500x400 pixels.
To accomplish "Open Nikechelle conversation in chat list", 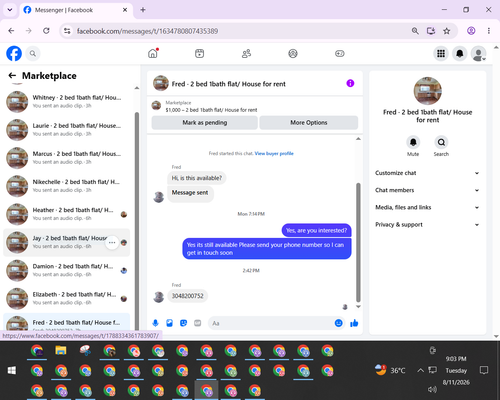I will (67, 186).
